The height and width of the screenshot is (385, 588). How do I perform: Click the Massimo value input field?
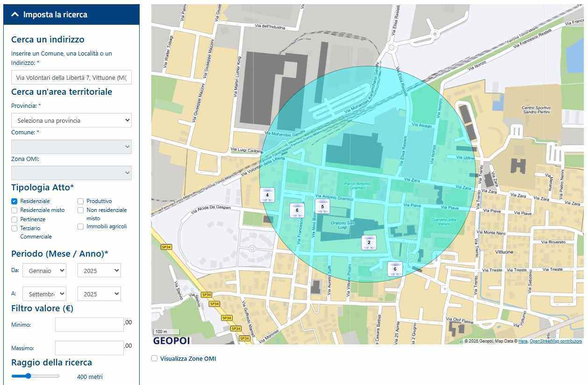89,348
